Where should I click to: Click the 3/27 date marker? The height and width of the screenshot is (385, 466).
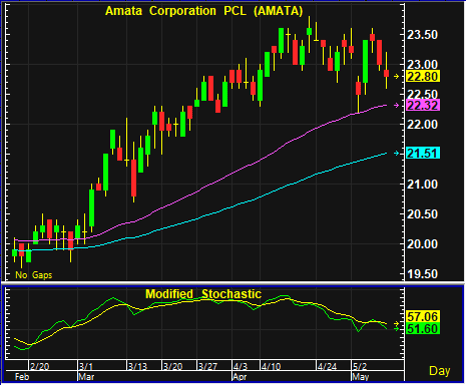[208, 366]
